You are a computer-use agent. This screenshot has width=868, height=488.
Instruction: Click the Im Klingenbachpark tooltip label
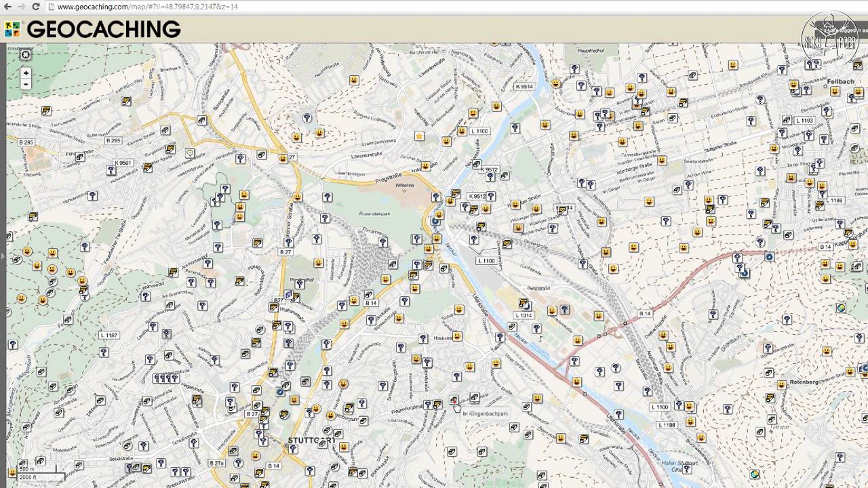coord(486,413)
